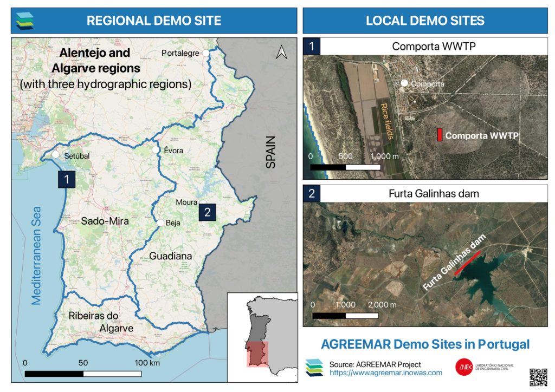The width and height of the screenshot is (555, 392).
Task: Click the 'Alentejo and Algarve regions' title
Action: 95,61
